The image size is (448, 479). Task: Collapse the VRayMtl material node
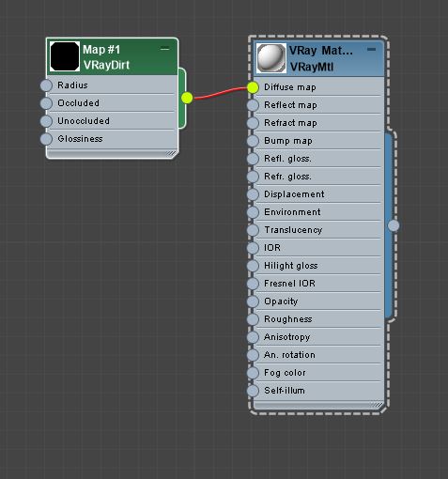point(371,49)
